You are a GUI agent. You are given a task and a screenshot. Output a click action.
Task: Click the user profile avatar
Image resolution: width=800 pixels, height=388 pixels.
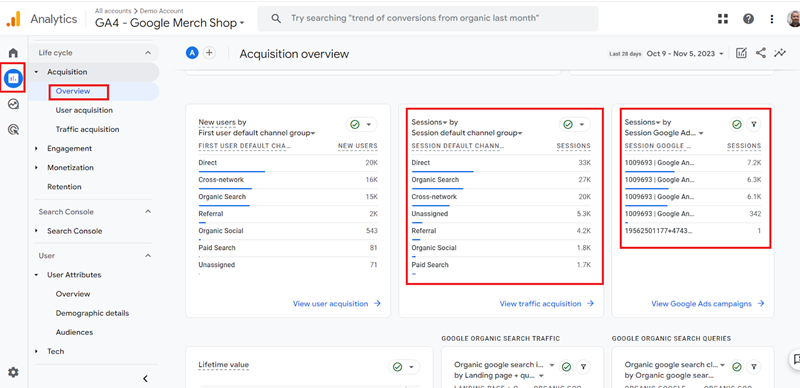794,19
